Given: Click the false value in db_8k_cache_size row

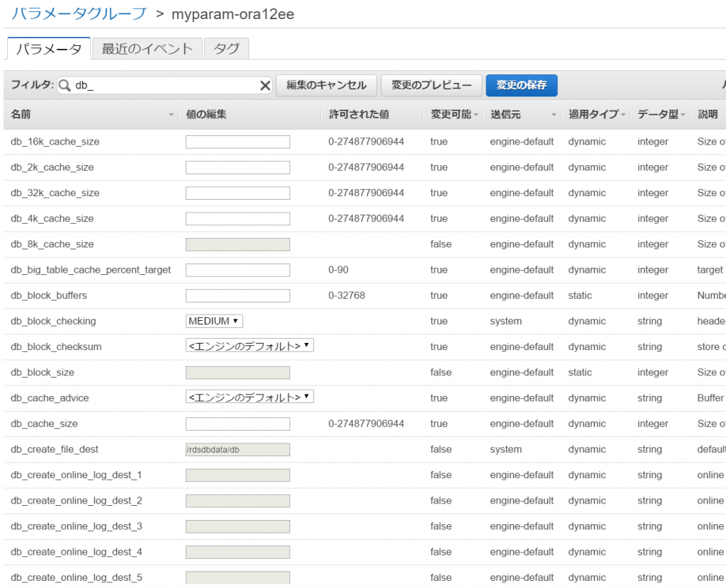Looking at the screenshot, I should pos(441,244).
